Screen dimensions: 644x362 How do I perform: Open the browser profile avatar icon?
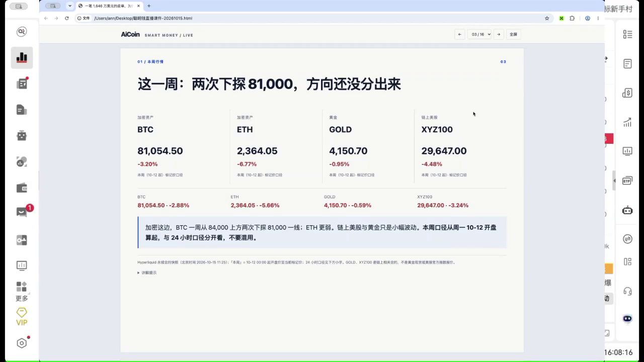click(x=587, y=18)
